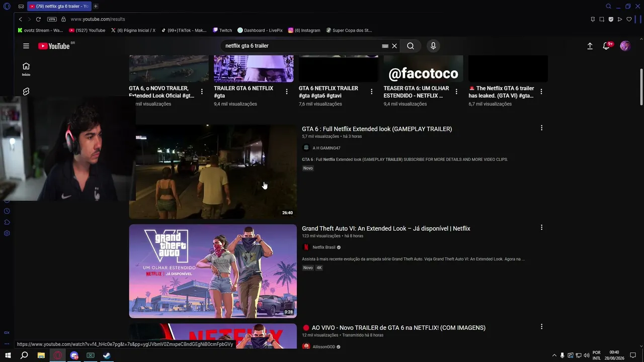The image size is (644, 362).
Task: Open Discord from the taskbar
Action: 74,355
